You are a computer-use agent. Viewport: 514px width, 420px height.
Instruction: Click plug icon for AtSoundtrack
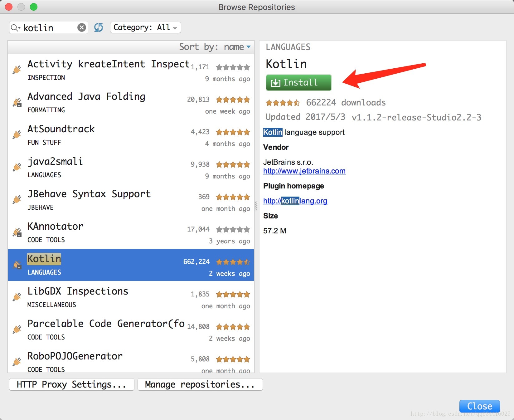pyautogui.click(x=17, y=135)
